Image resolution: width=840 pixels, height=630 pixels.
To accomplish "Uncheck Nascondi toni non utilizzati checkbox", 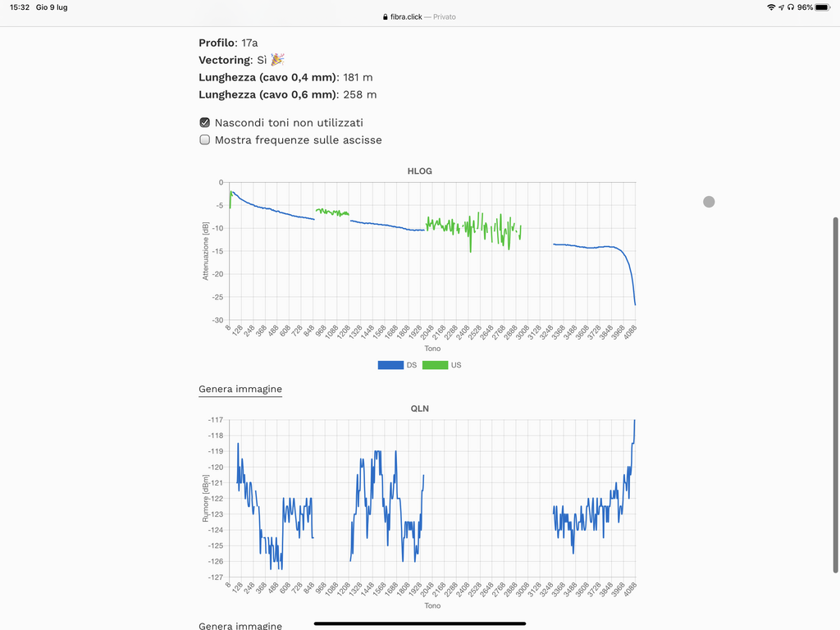I will [x=205, y=123].
